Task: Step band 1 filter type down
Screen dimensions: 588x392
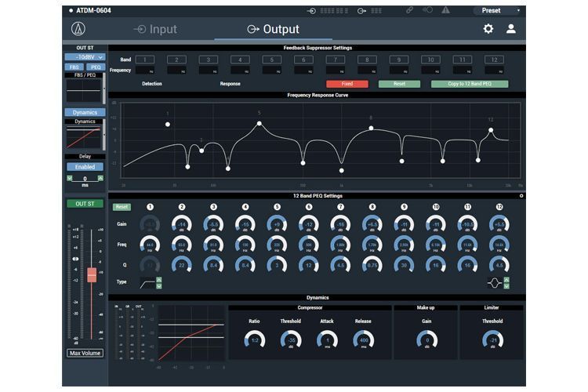Action: click(159, 286)
